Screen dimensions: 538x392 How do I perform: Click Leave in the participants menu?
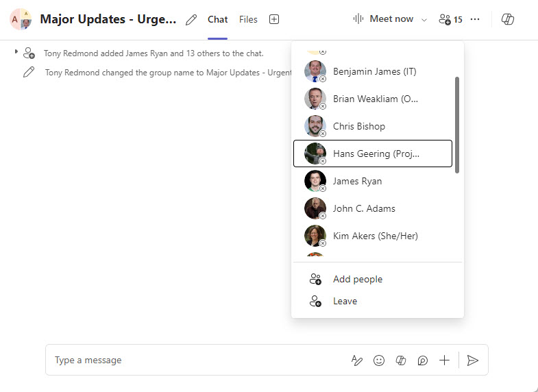[378, 301]
